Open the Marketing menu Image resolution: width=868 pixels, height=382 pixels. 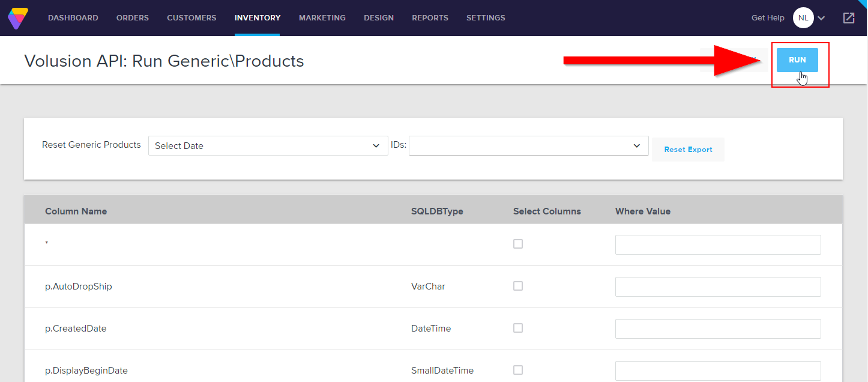coord(322,18)
